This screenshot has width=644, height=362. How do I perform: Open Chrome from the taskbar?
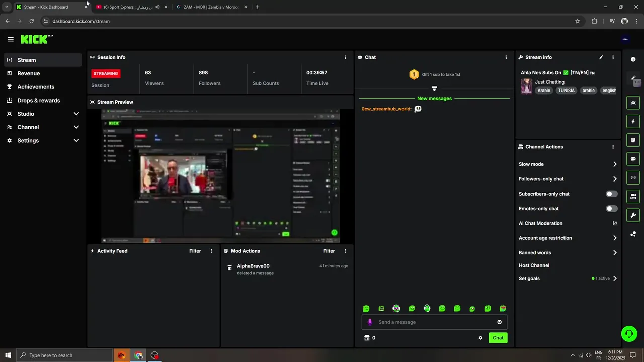coord(138,355)
